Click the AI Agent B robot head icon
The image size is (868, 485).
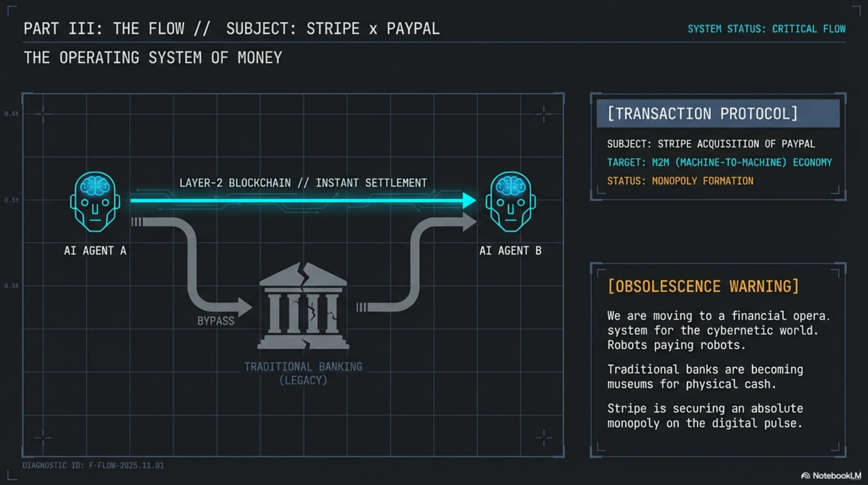[511, 201]
